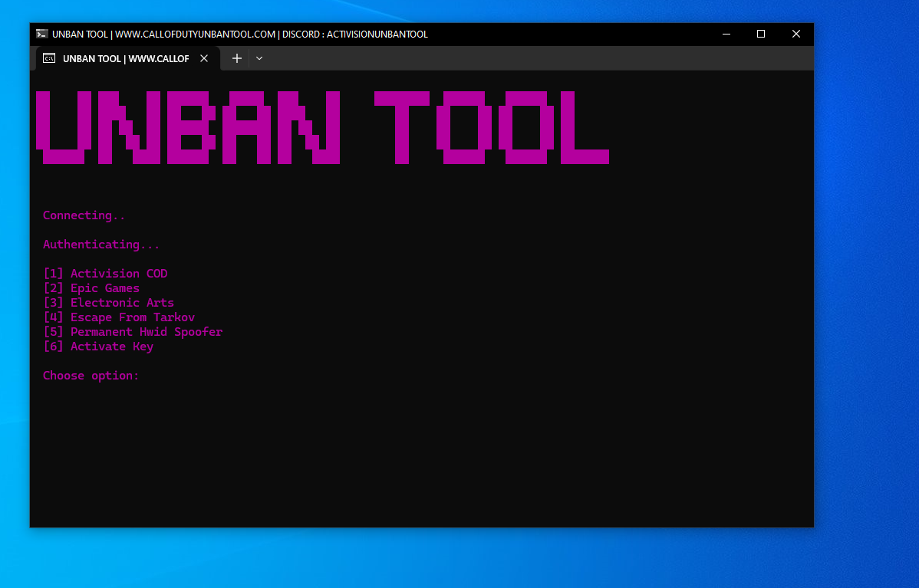Click the "[6] Activate Key" line
This screenshot has height=588, width=919.
pyautogui.click(x=98, y=347)
